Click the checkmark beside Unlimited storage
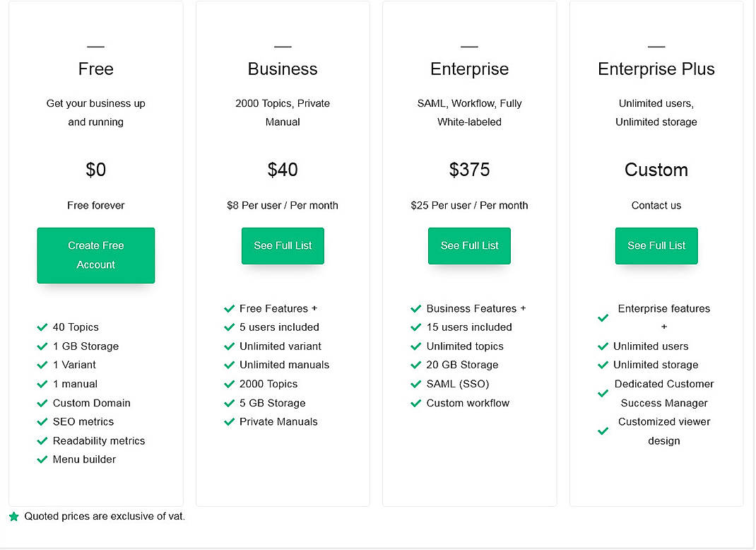Viewport: 756px width, 550px height. coord(603,365)
